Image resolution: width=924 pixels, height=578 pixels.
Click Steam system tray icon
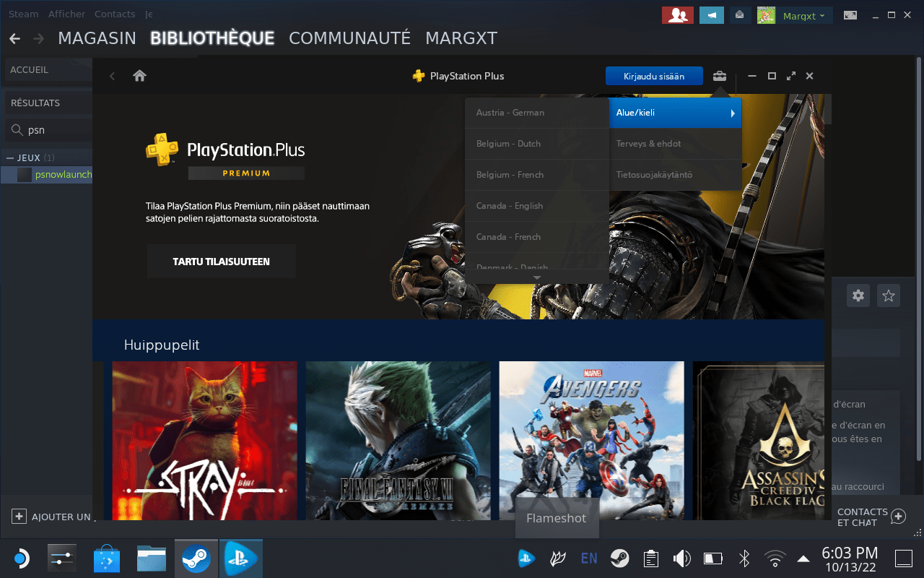(619, 558)
